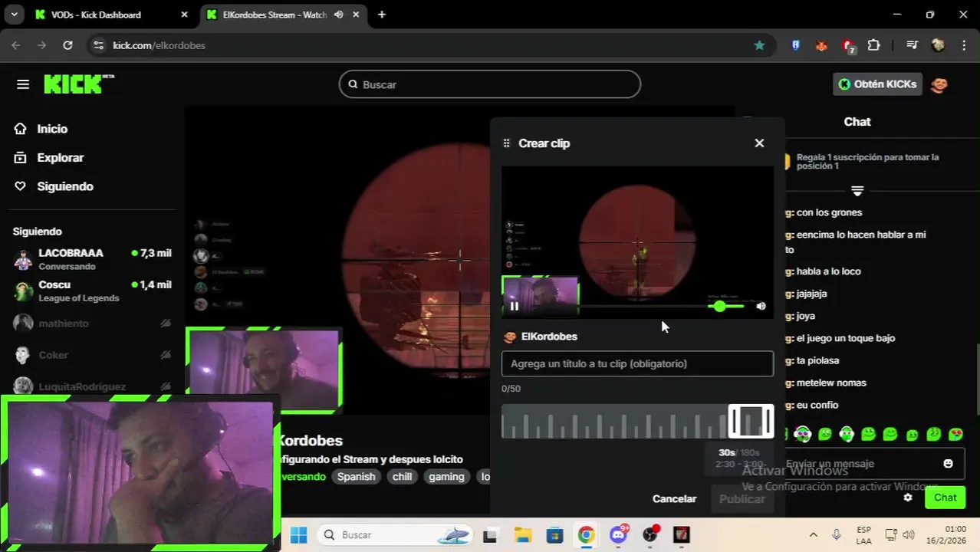Image resolution: width=980 pixels, height=552 pixels.
Task: Select the headphones emote with purple glasses
Action: pos(803,435)
